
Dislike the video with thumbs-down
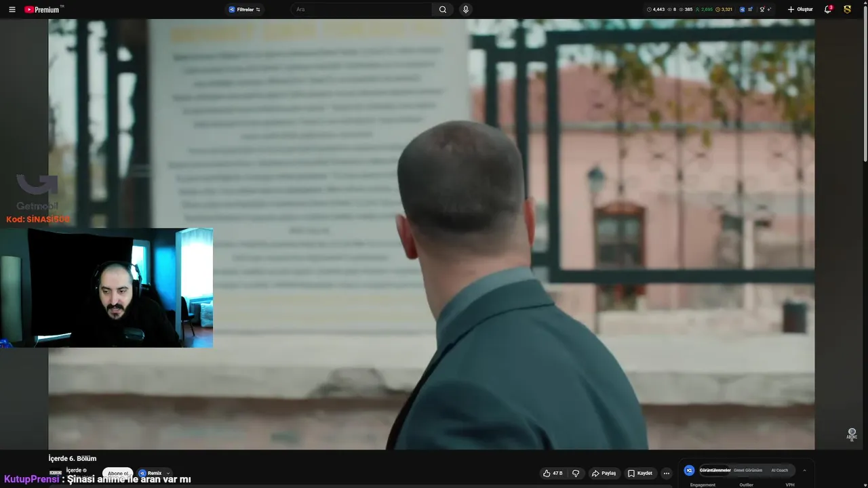click(576, 473)
